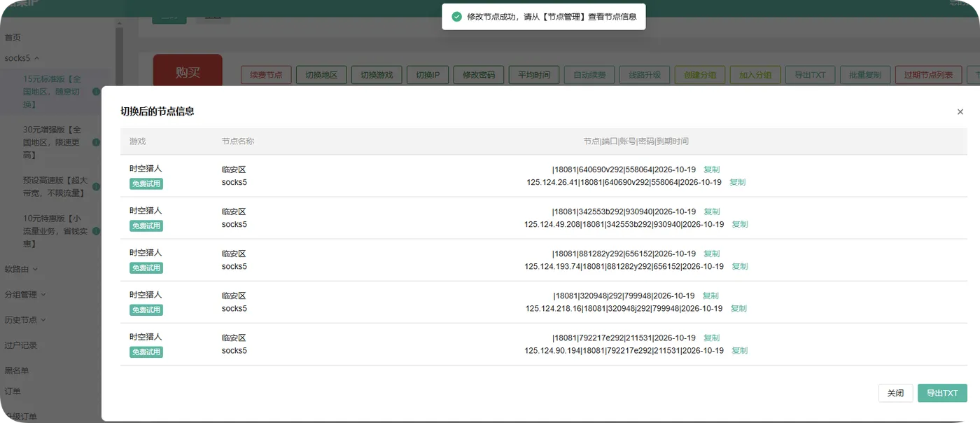The image size is (980, 423).
Task: Select the 30元增强版 sidebar item
Action: pyautogui.click(x=52, y=142)
